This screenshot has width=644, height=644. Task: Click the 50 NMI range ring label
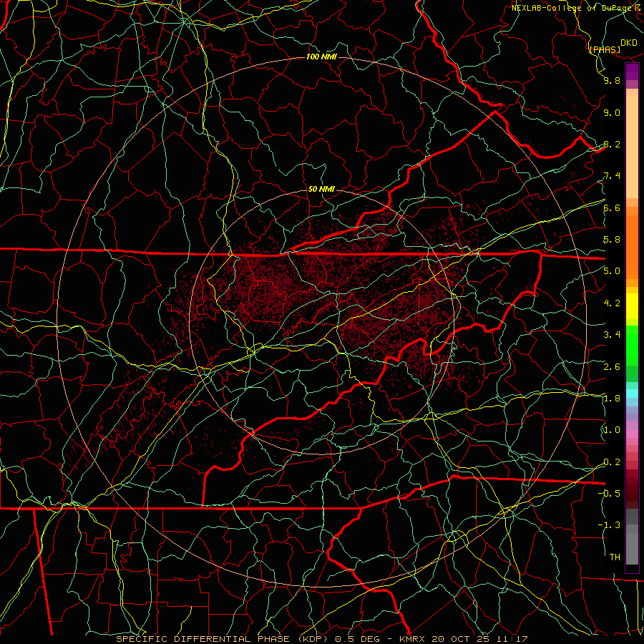point(321,189)
